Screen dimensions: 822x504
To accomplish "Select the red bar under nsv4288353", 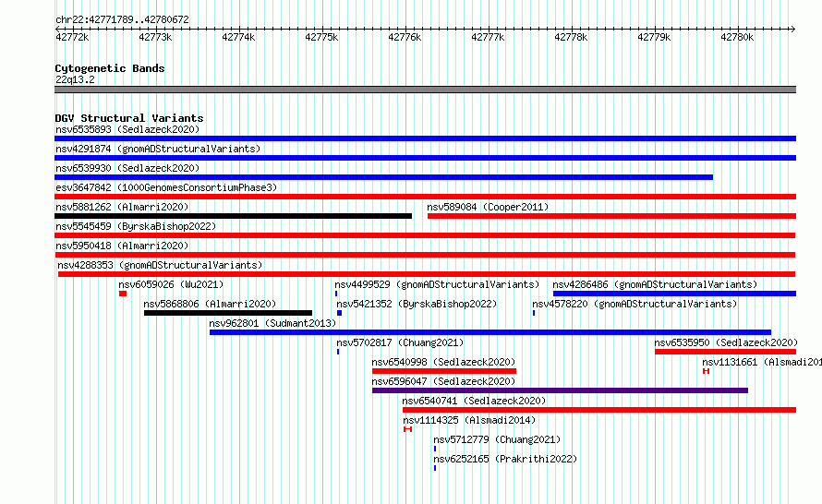I will (427, 274).
